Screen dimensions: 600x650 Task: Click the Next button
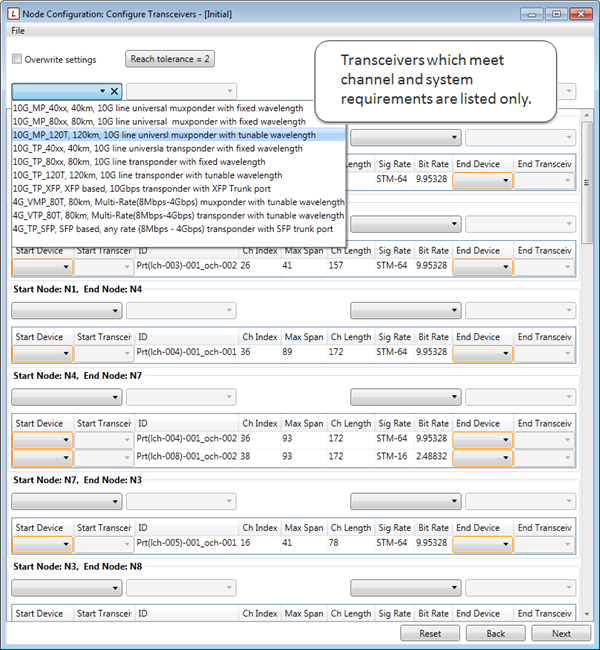click(561, 633)
